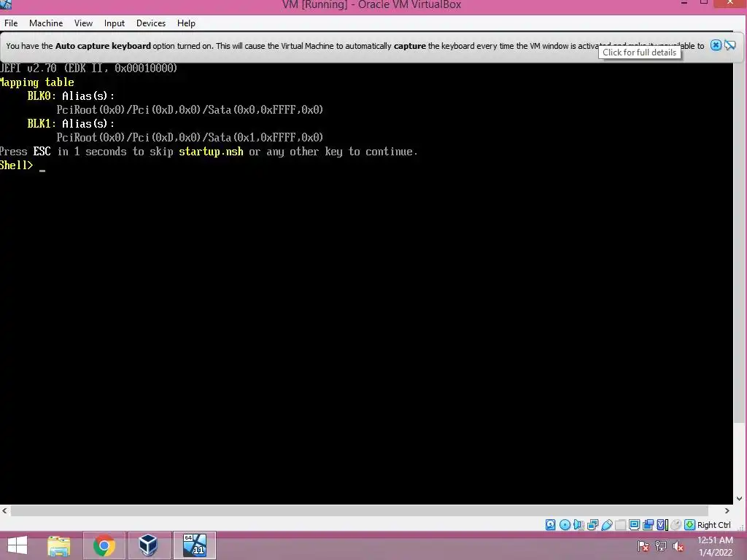Screen dimensions: 747x560
Task: Open File Explorer from the taskbar
Action: click(58, 545)
